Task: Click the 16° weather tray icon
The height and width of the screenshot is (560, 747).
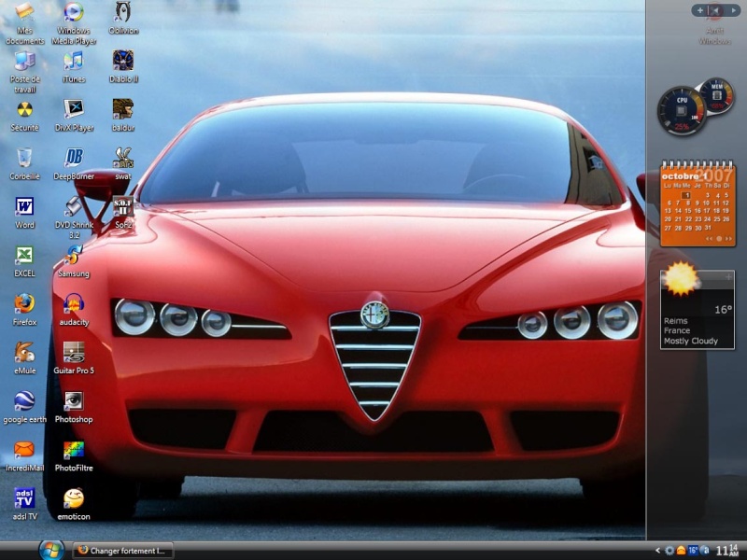Action: [x=693, y=551]
